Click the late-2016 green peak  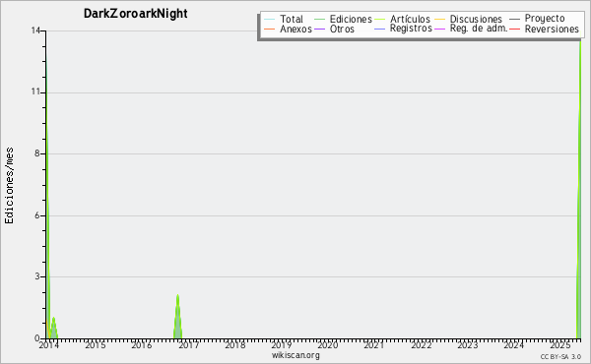(177, 316)
